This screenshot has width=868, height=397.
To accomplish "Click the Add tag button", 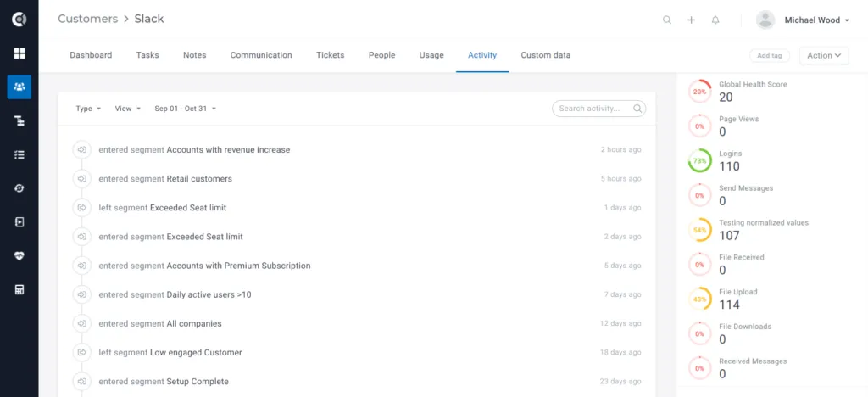I will [770, 55].
